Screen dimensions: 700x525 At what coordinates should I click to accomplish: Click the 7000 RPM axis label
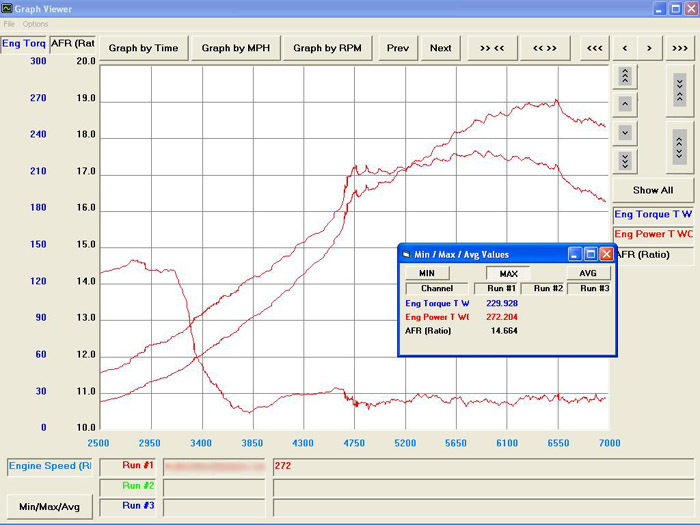[x=610, y=443]
